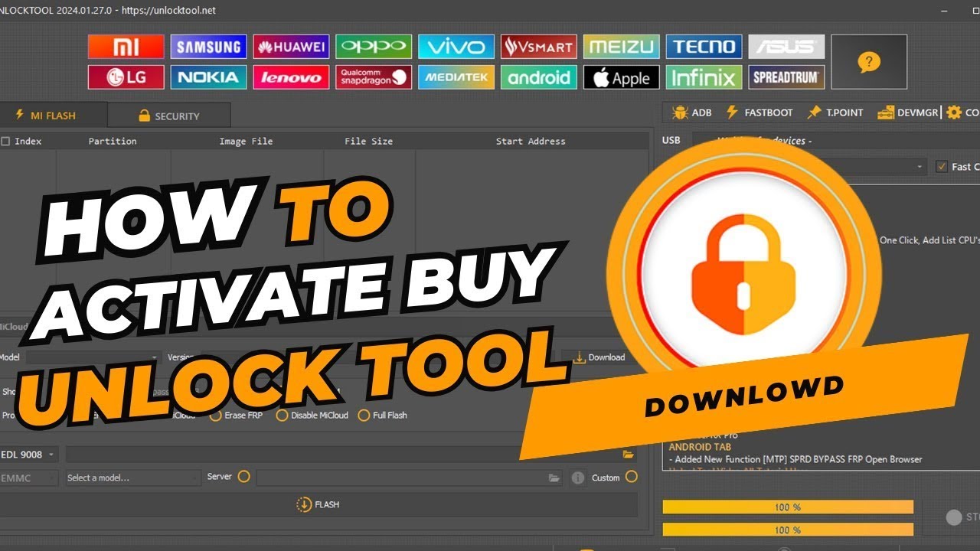This screenshot has height=551, width=980.
Task: Open the help question-mark icon
Action: (869, 62)
